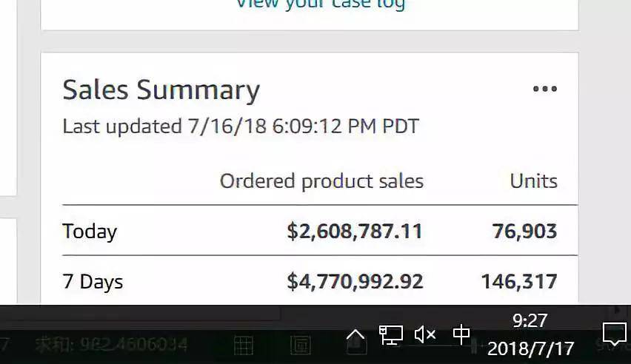Open the Action Center notification icon
The image size is (631, 364).
(x=614, y=334)
